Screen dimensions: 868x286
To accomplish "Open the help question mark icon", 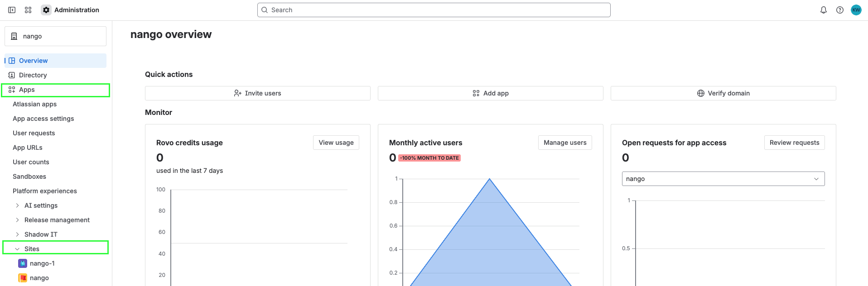I will [x=840, y=10].
